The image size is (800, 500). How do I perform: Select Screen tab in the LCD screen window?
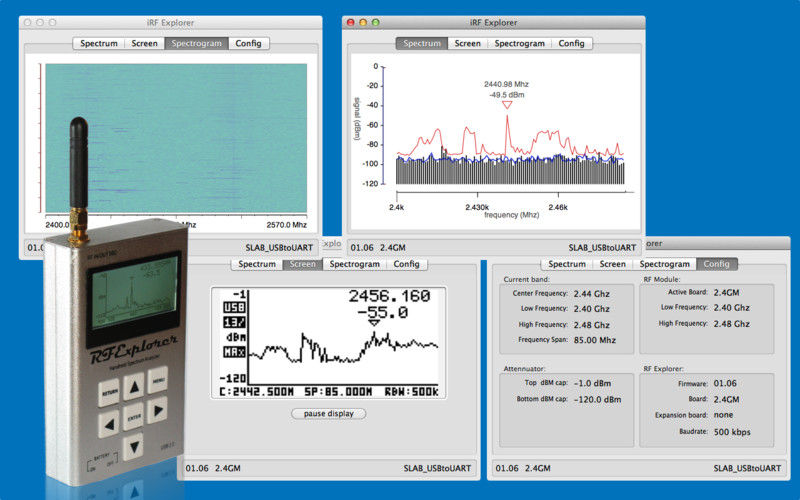[303, 264]
